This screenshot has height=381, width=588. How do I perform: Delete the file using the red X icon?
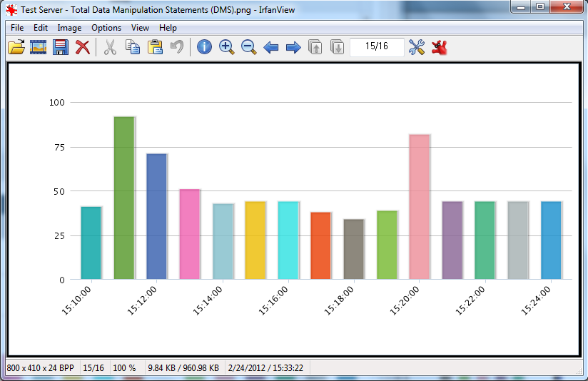[83, 47]
